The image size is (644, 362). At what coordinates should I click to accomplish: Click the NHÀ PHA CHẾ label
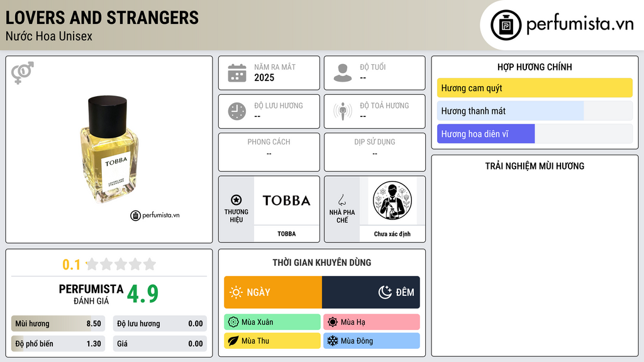click(x=342, y=216)
